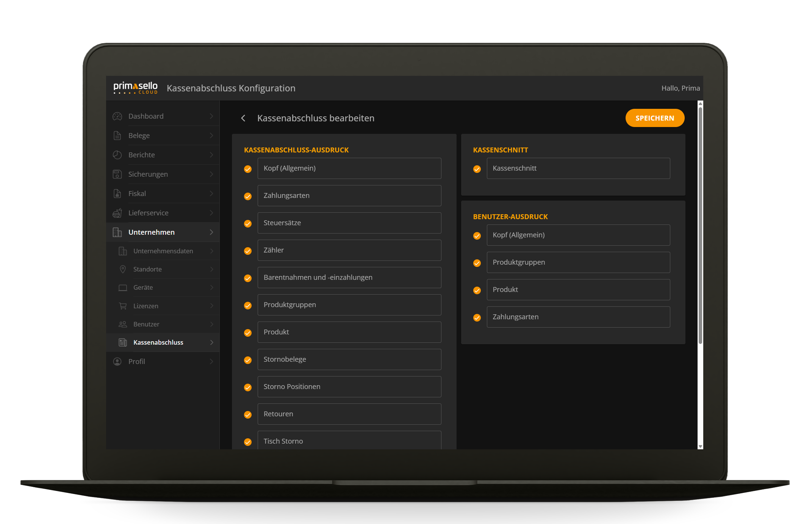
Task: Toggle the Kassenschnitt checkmark
Action: point(477,169)
